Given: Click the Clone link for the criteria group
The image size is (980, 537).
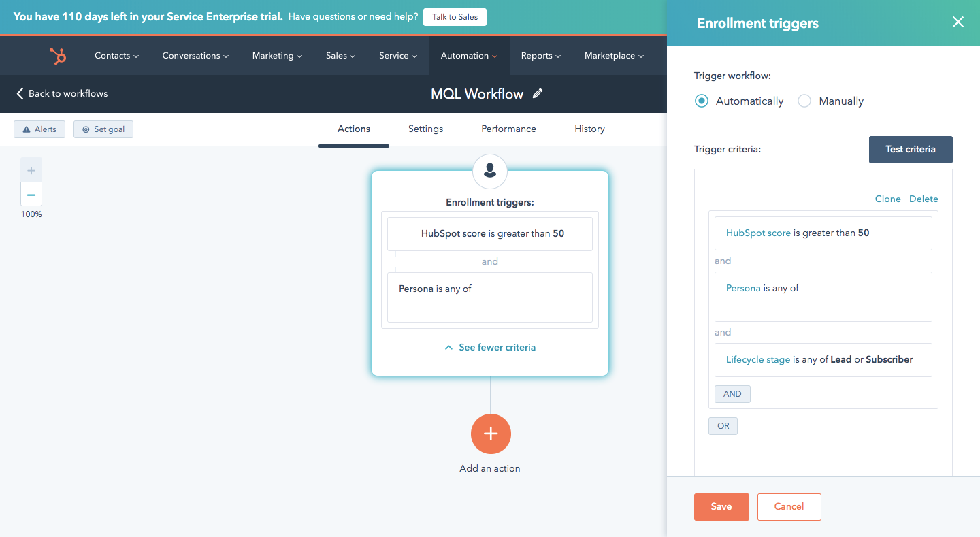Looking at the screenshot, I should pyautogui.click(x=887, y=199).
